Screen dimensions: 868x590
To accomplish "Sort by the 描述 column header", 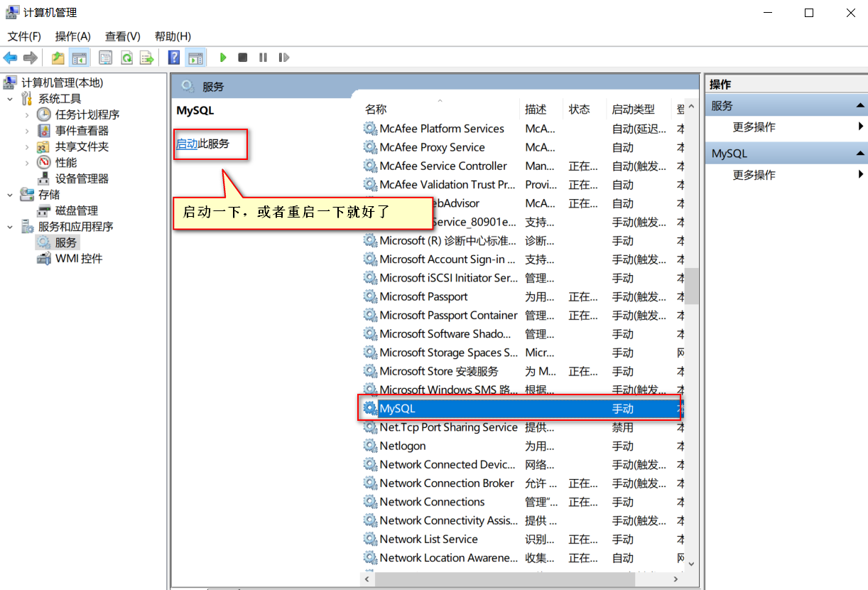I will 541,109.
